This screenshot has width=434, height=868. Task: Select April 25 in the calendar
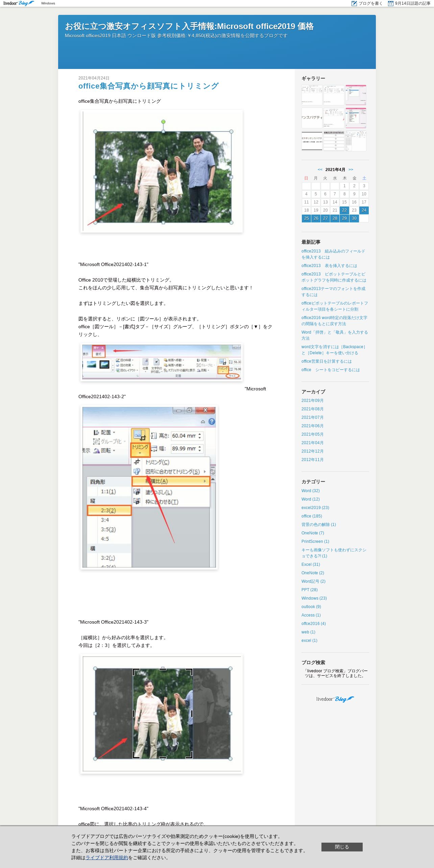[x=306, y=218]
